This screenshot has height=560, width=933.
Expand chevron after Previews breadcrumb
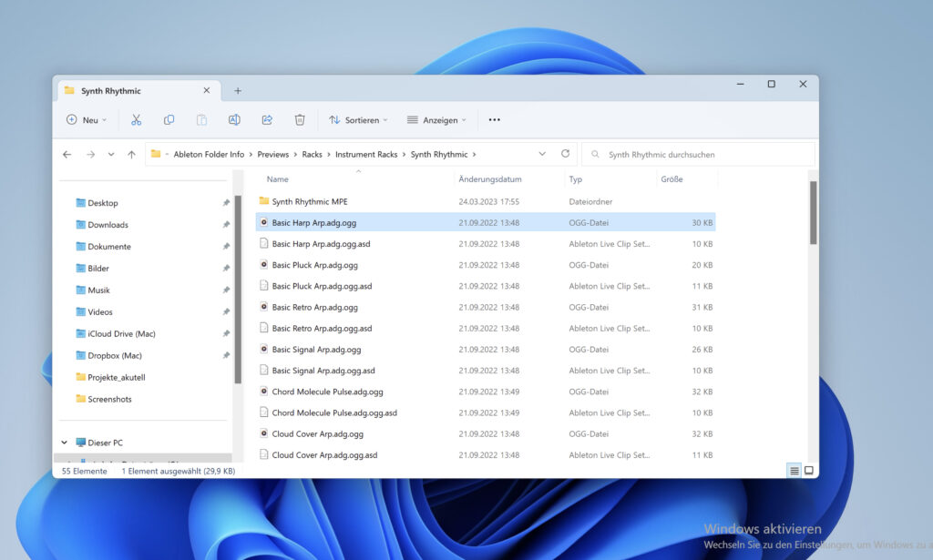click(x=296, y=155)
